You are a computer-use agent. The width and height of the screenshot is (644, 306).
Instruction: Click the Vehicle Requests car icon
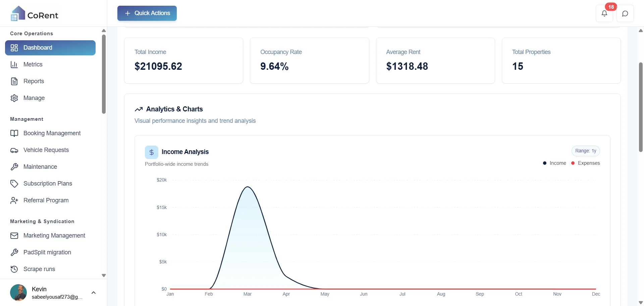tap(14, 150)
